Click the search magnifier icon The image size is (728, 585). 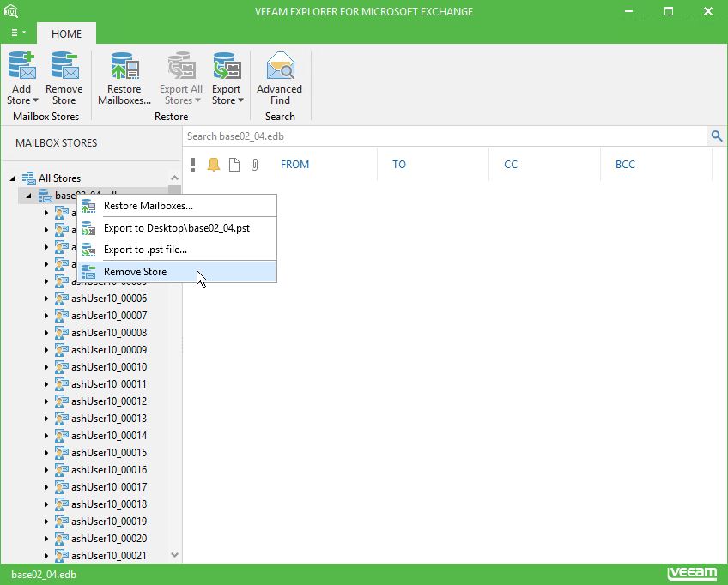(x=717, y=136)
